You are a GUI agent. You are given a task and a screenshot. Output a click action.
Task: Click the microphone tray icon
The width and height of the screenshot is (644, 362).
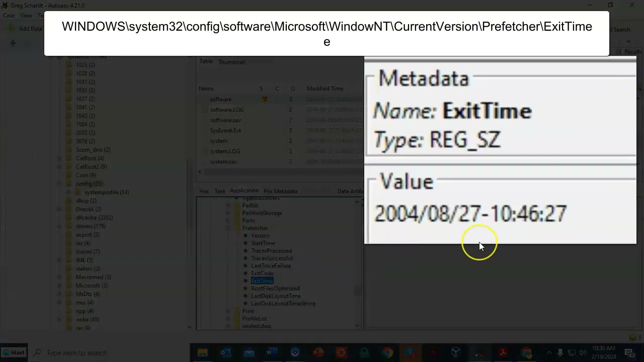click(x=560, y=353)
